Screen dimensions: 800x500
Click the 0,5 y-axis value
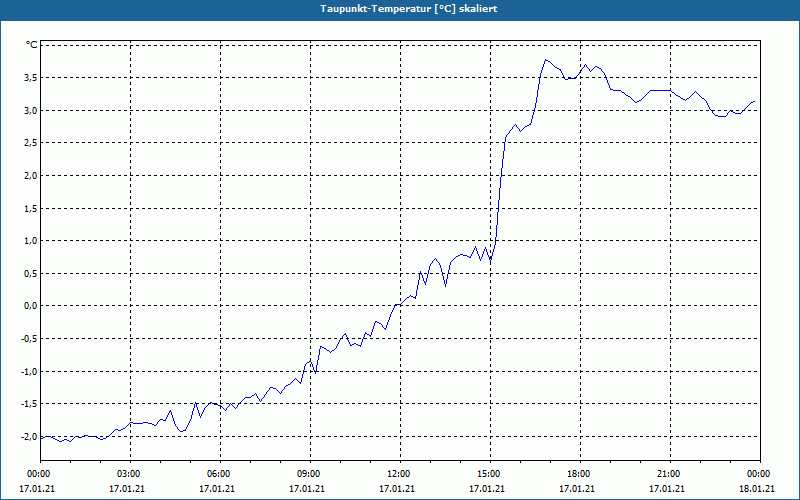31,273
